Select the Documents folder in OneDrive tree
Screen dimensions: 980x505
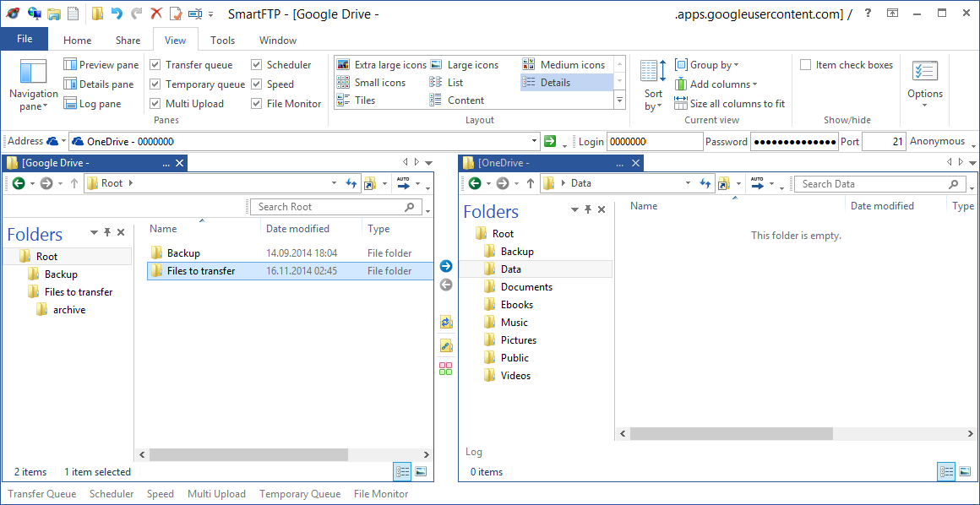(526, 287)
